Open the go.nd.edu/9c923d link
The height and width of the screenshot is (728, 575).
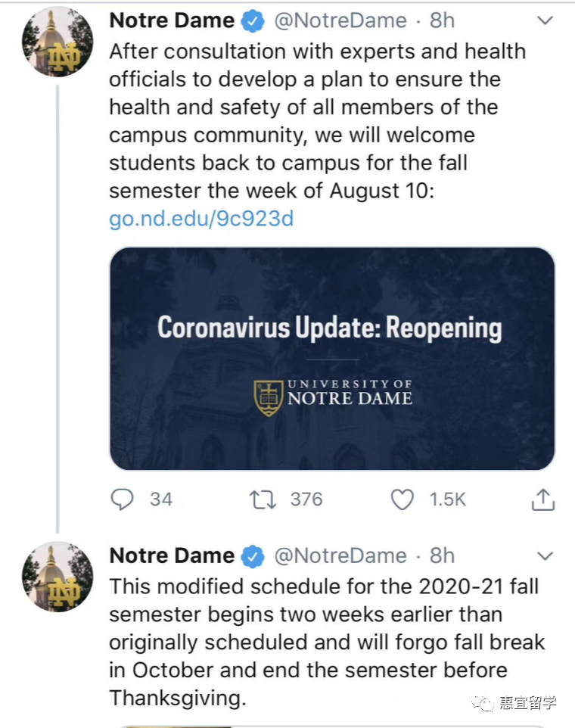tap(201, 219)
